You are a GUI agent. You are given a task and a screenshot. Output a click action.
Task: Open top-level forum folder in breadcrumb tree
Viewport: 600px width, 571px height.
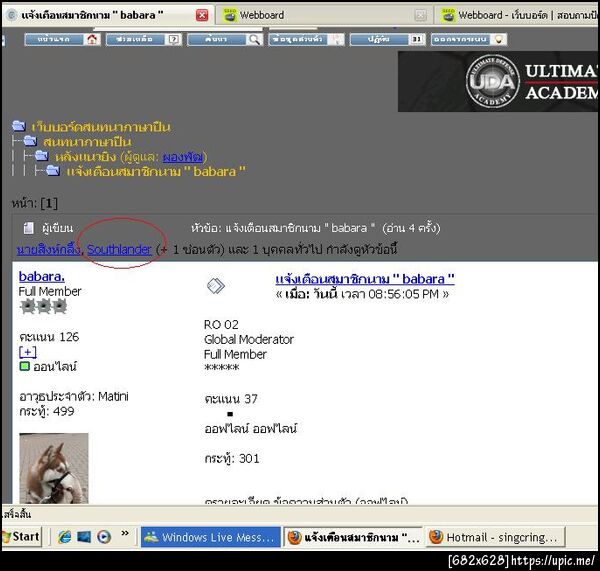tap(101, 127)
